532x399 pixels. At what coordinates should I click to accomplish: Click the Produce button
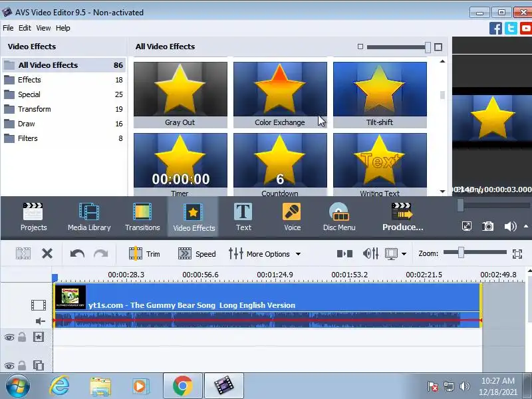point(403,217)
